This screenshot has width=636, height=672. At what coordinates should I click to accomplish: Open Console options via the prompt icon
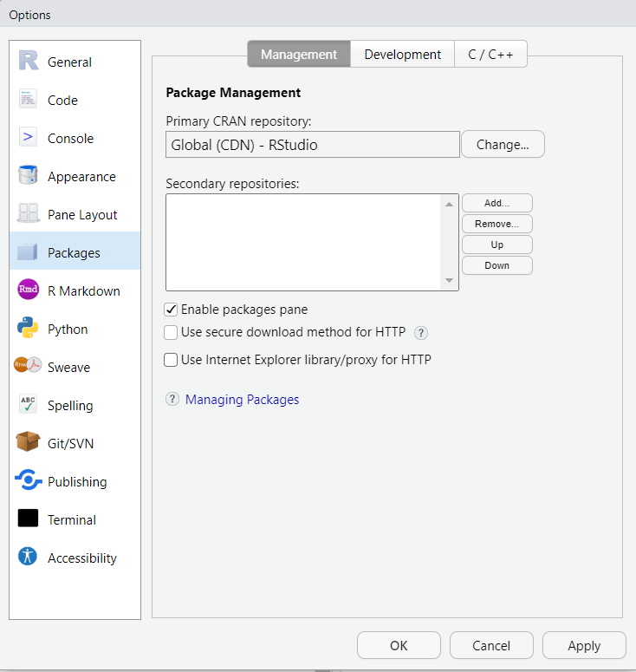click(29, 138)
